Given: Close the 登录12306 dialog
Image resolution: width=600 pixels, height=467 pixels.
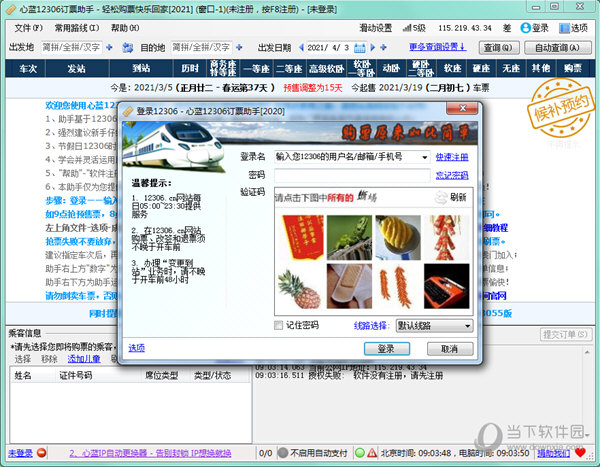Looking at the screenshot, I should 462,108.
